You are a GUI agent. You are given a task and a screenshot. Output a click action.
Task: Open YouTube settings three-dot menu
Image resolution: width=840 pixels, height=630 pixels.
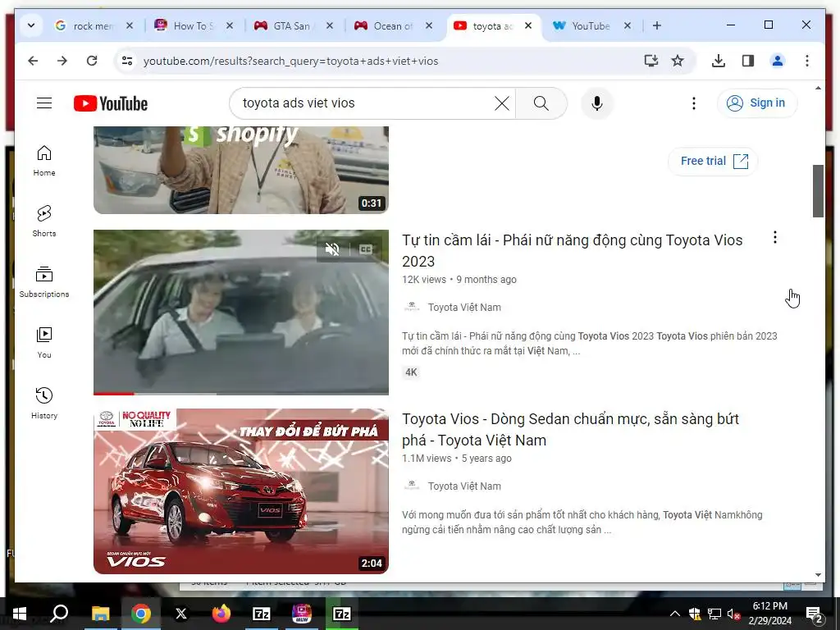point(694,103)
